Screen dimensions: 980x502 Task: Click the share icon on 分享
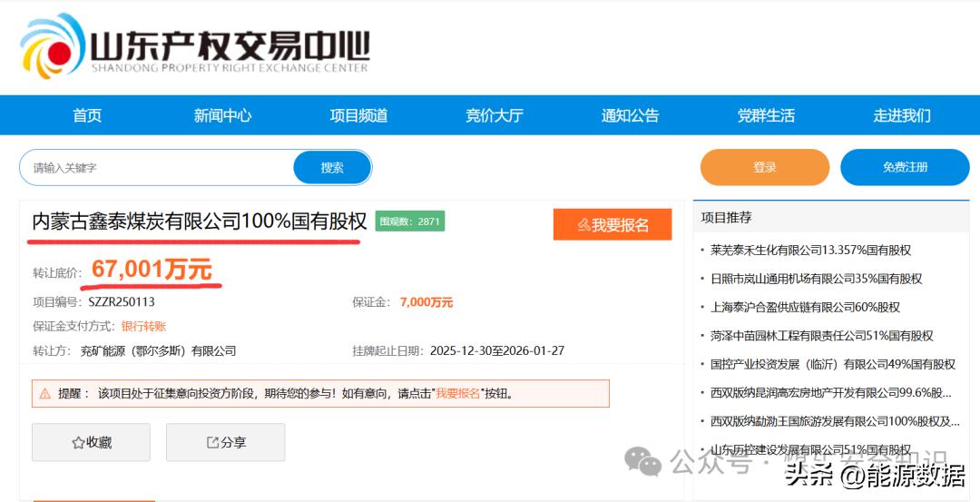click(x=212, y=443)
